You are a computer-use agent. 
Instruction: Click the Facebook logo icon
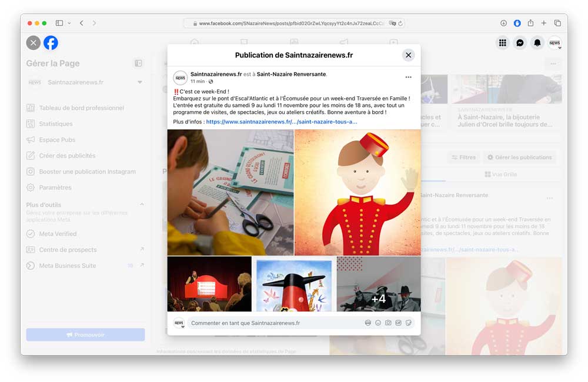51,43
